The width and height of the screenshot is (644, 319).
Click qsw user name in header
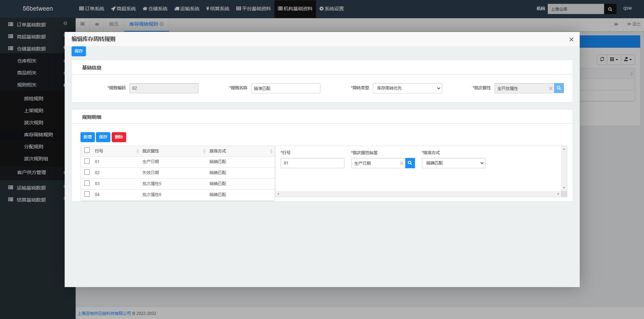click(627, 8)
